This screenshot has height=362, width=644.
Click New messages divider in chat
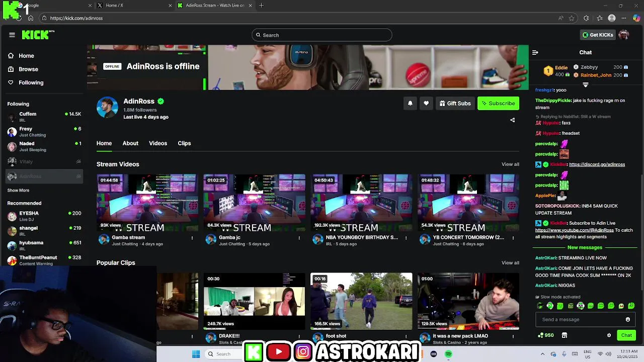pos(585,247)
